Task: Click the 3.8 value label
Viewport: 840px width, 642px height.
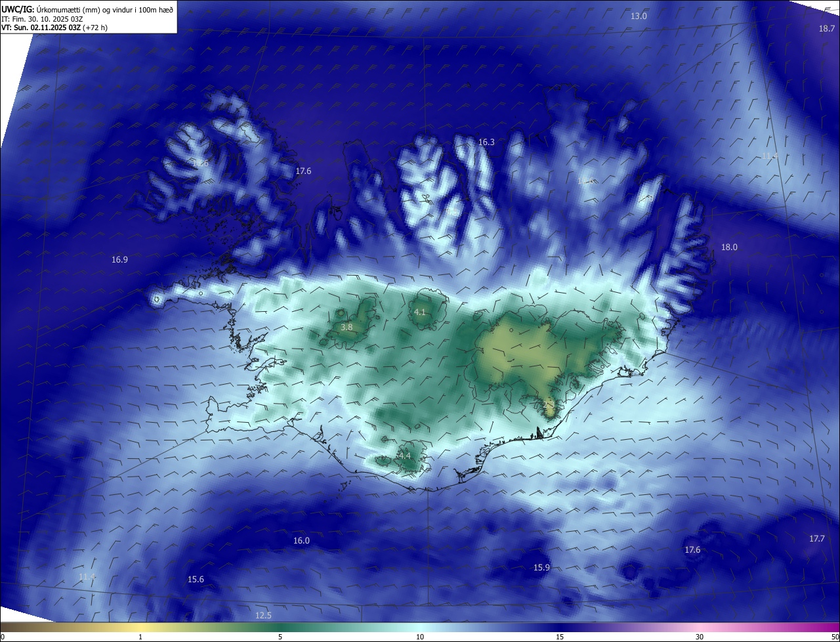Action: tap(346, 326)
